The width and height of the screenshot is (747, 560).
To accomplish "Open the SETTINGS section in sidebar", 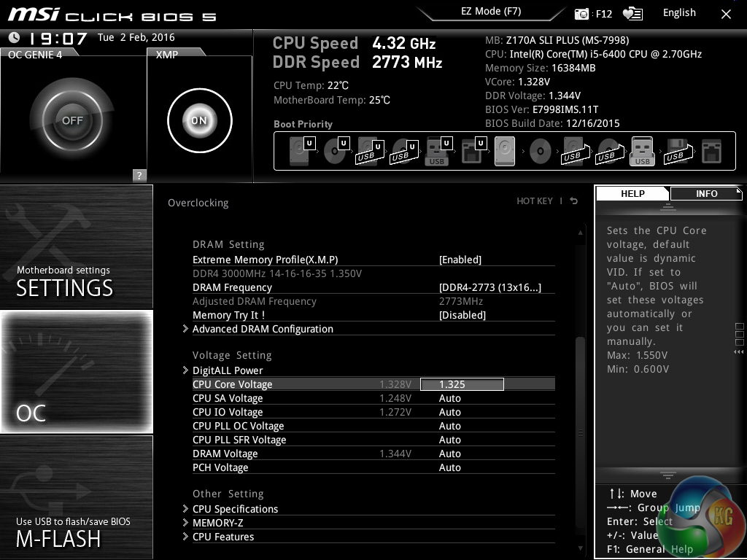I will (x=77, y=247).
